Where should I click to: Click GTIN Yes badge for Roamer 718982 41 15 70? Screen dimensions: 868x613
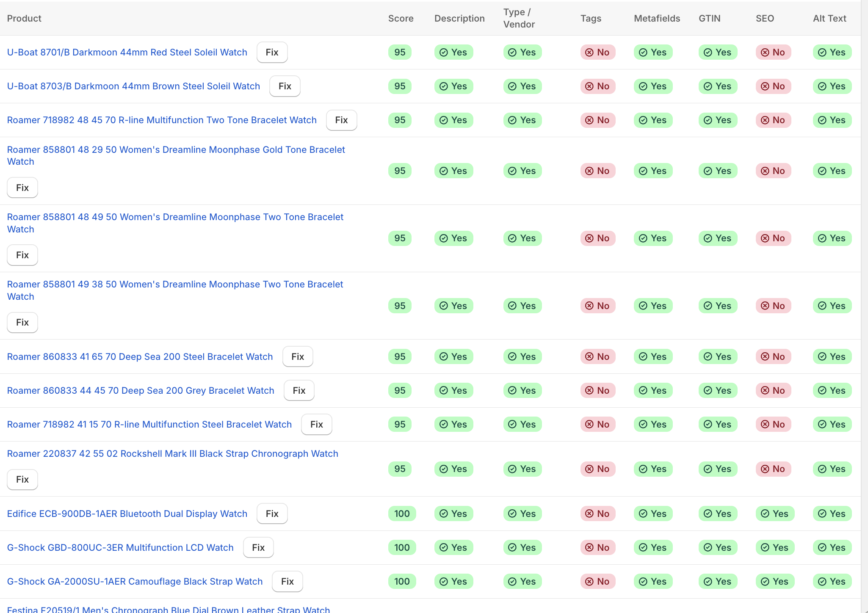[718, 424]
